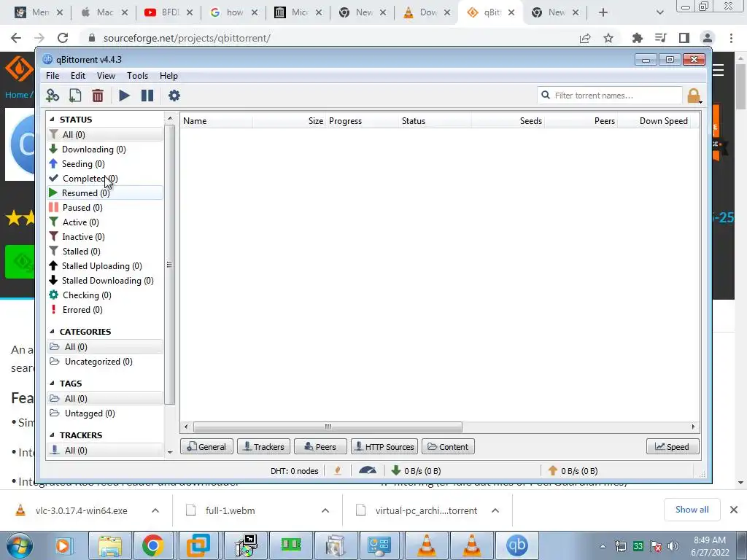Toggle the alternative speed limits speedometer icon
This screenshot has width=747, height=560.
[368, 470]
